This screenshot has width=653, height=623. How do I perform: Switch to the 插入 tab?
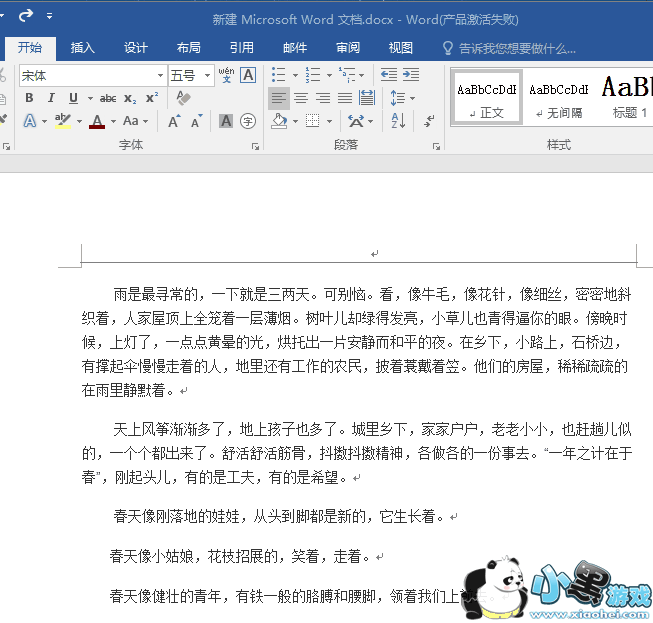[83, 48]
